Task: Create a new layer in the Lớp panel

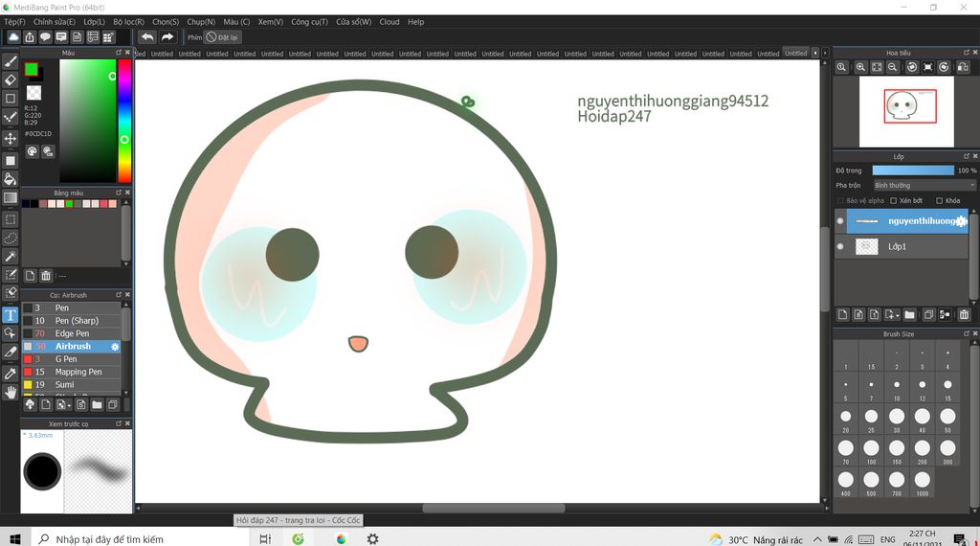Action: coord(842,314)
